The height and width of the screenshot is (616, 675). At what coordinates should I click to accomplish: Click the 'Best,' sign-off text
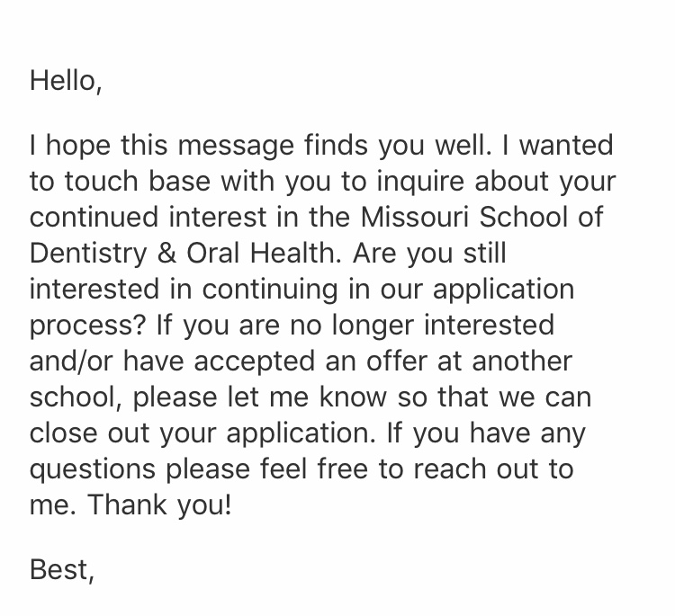(x=62, y=570)
